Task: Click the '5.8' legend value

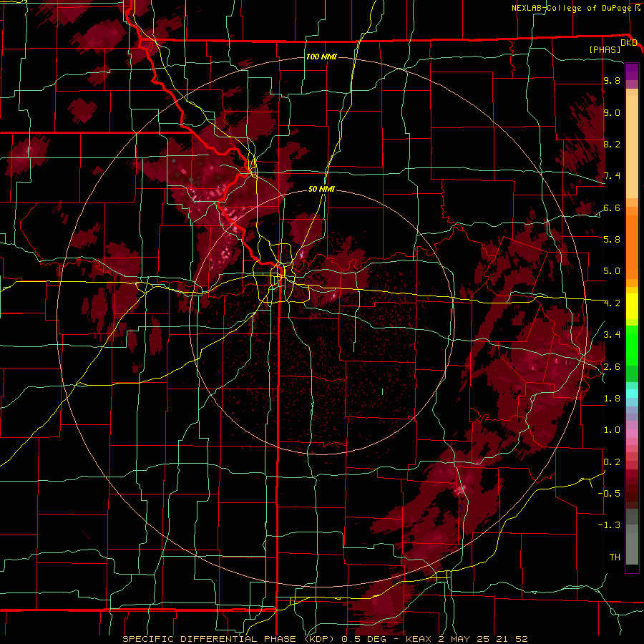Action: [612, 240]
